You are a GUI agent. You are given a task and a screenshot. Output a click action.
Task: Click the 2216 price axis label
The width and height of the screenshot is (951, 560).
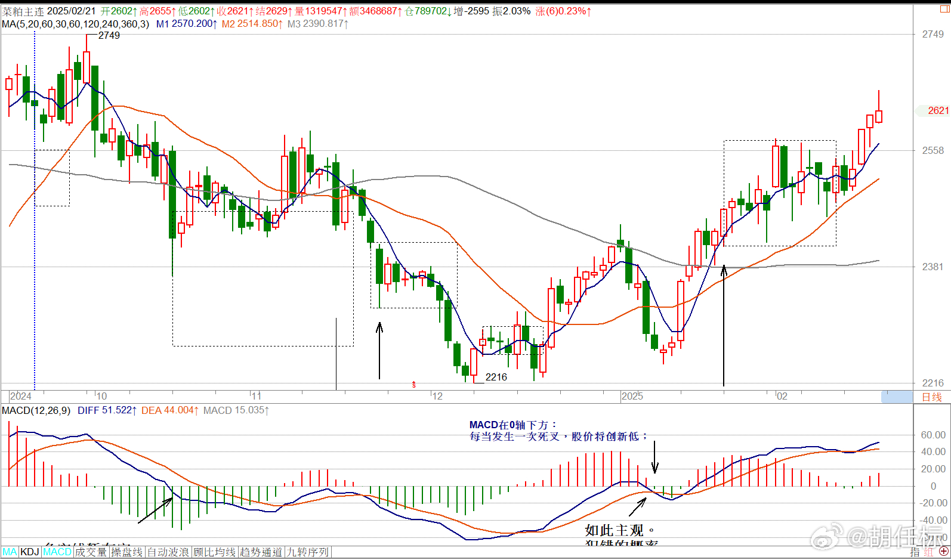[x=933, y=383]
